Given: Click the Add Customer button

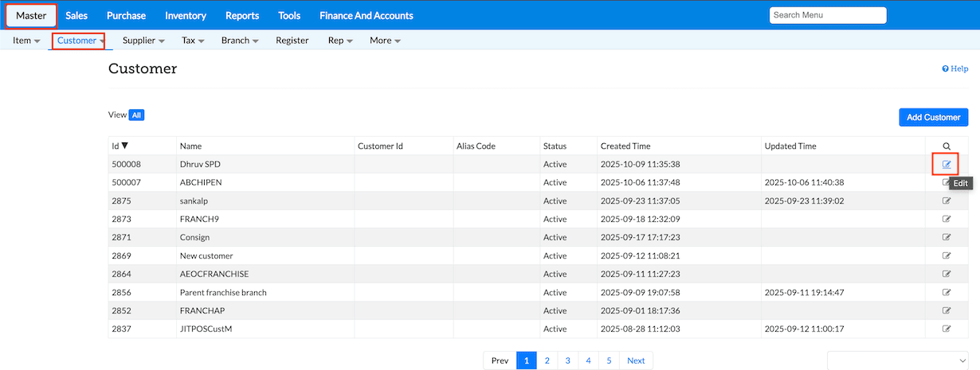Looking at the screenshot, I should click(933, 117).
